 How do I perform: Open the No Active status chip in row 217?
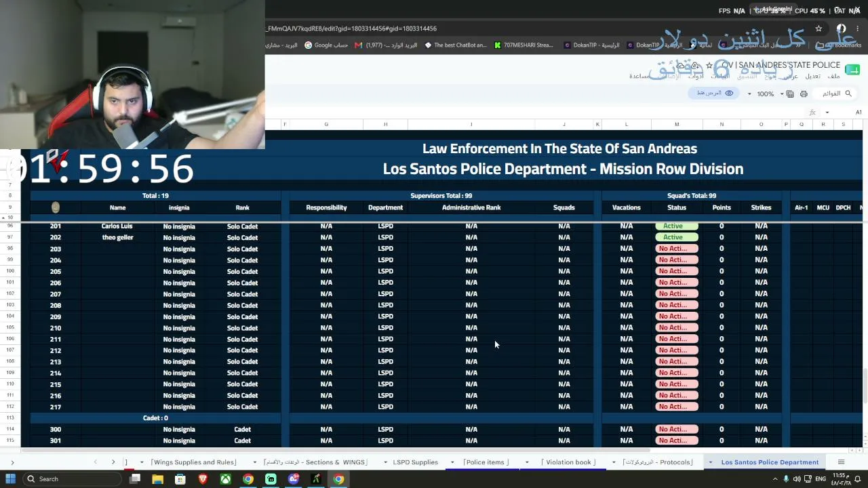(676, 407)
